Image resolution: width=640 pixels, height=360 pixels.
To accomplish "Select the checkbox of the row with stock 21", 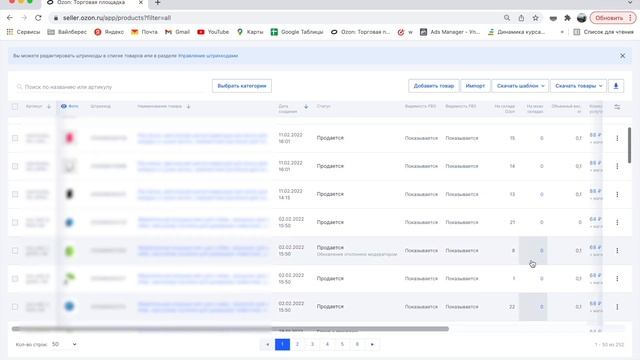I will (x=15, y=222).
